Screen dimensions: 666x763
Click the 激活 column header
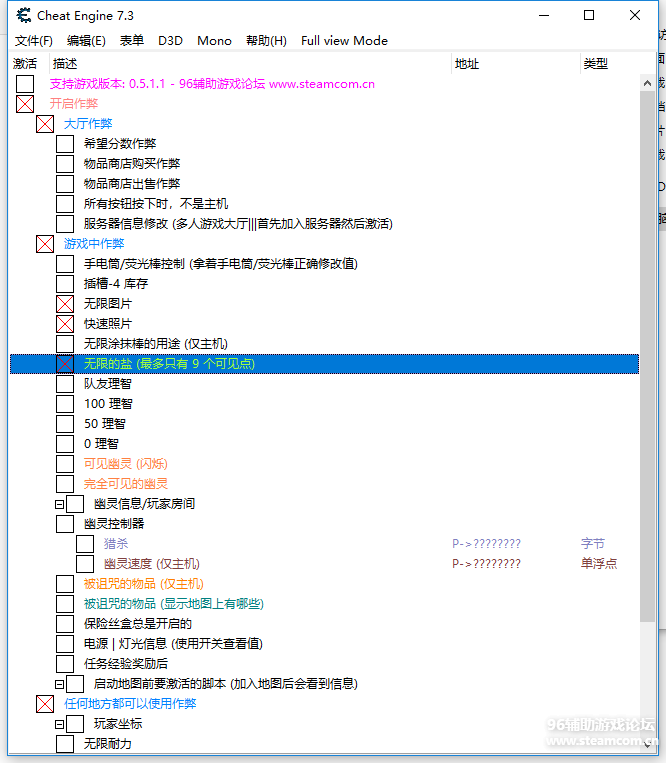pos(25,64)
